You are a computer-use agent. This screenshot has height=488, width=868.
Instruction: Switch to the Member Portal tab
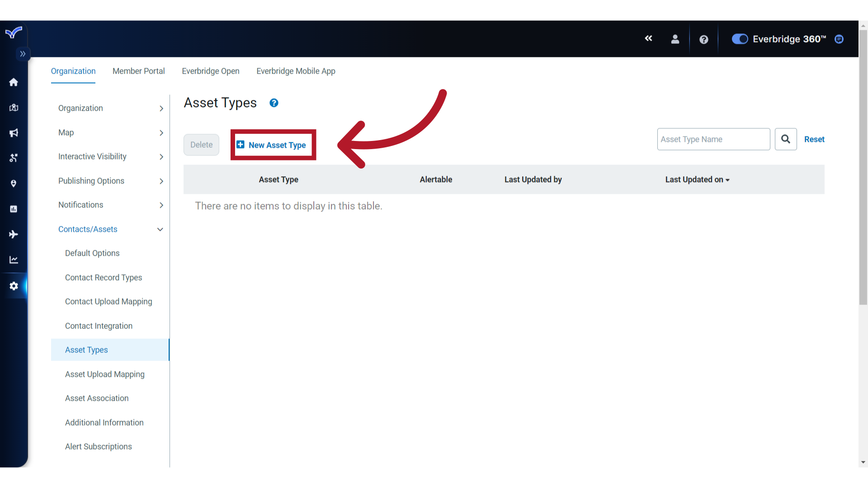[x=138, y=71]
